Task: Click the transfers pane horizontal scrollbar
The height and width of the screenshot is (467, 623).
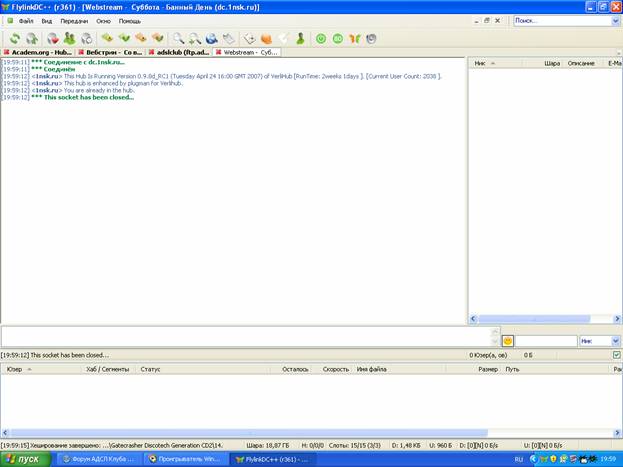Action: click(x=249, y=433)
